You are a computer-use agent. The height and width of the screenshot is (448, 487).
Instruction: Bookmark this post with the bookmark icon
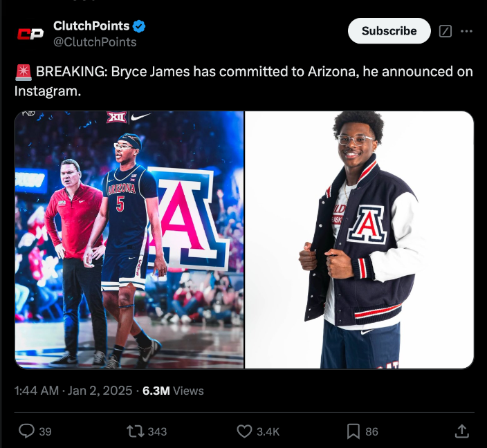(353, 431)
